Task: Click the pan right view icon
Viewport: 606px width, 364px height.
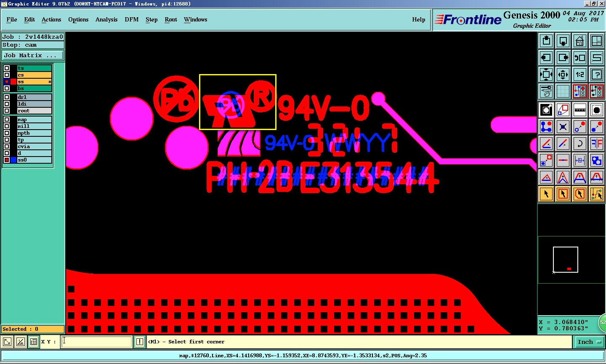Action: (563, 58)
